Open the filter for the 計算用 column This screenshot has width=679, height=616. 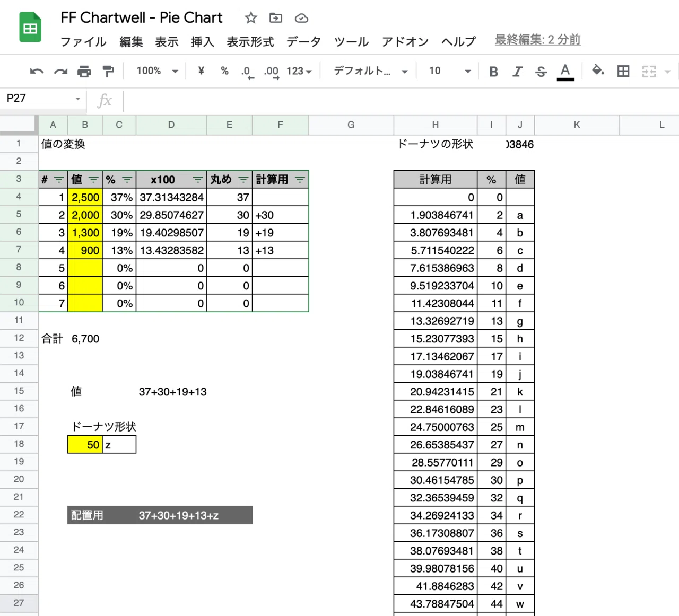tap(300, 180)
